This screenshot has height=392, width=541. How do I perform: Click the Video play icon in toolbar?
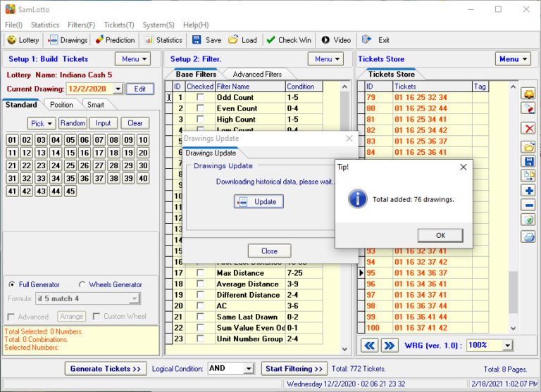click(x=325, y=40)
